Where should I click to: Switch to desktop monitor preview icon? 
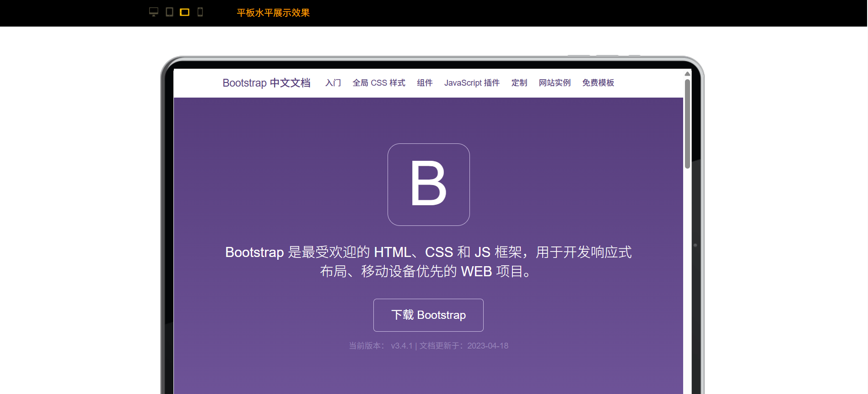click(x=154, y=12)
